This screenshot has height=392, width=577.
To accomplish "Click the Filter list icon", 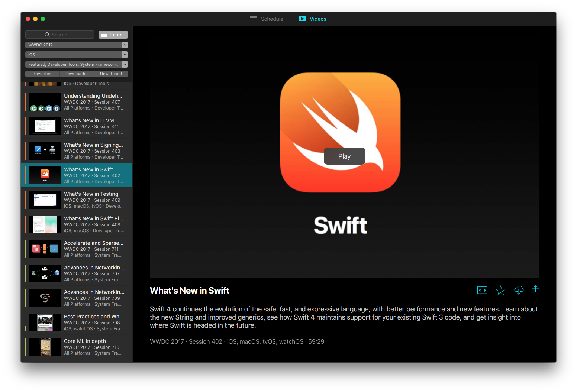I will [x=104, y=35].
